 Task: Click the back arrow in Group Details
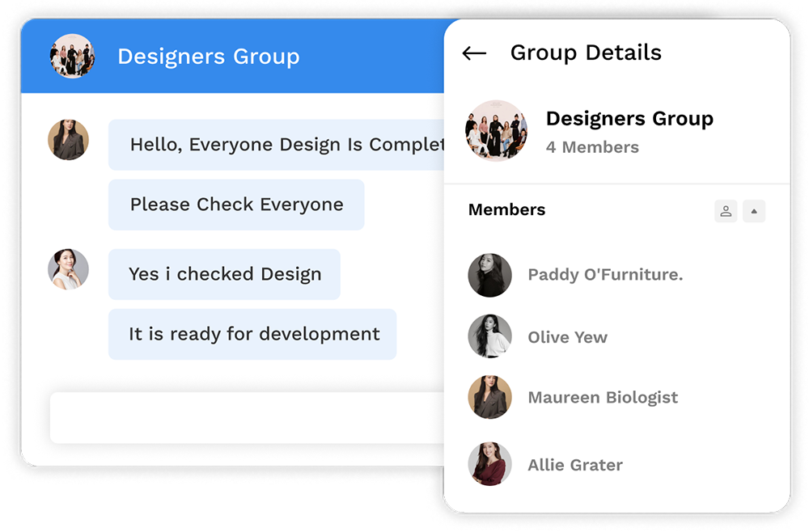pyautogui.click(x=474, y=53)
